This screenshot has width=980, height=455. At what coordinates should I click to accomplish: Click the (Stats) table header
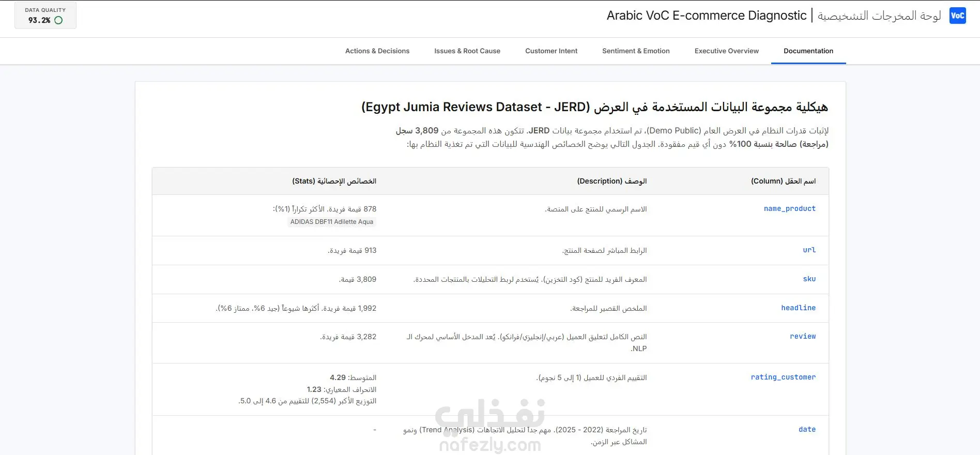tap(334, 181)
